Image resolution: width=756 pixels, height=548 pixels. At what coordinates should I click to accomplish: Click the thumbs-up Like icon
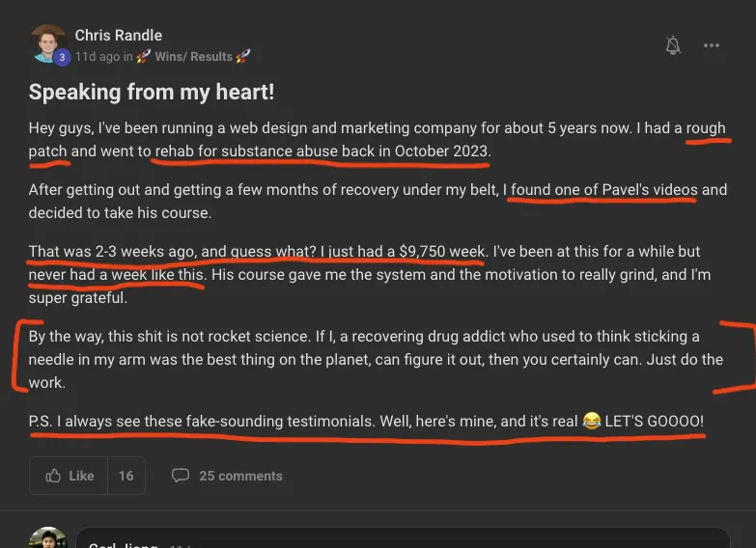pos(53,476)
